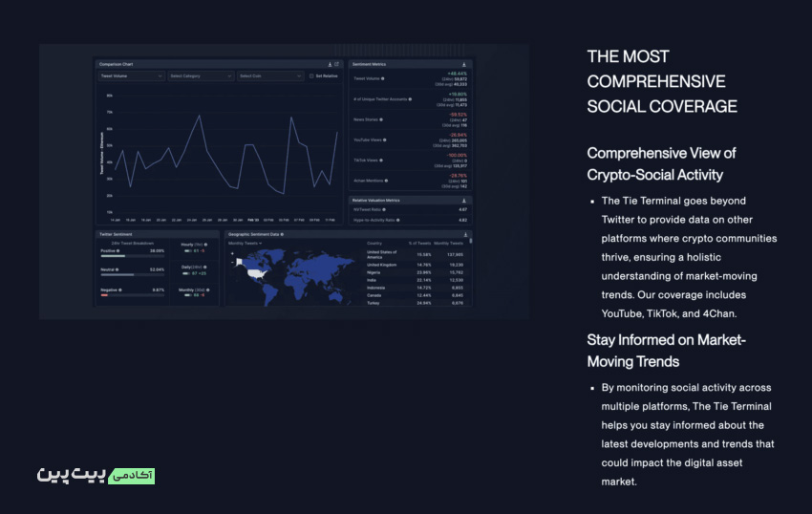Open the Tweet Volume dropdown

[132, 76]
